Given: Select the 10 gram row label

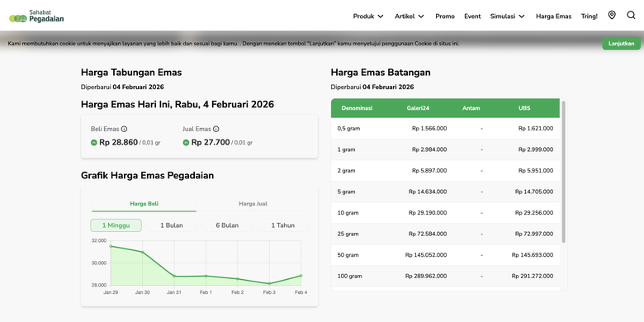Looking at the screenshot, I should [348, 213].
